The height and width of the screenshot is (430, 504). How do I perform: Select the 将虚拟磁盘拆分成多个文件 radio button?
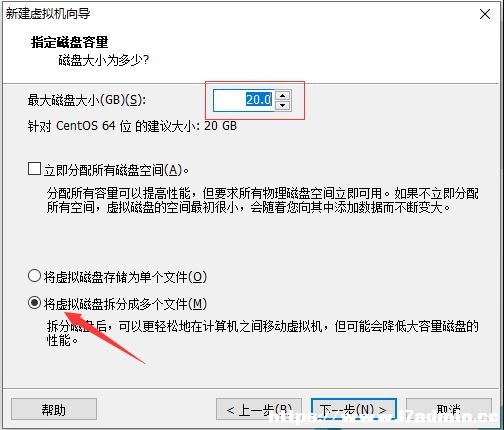click(34, 303)
